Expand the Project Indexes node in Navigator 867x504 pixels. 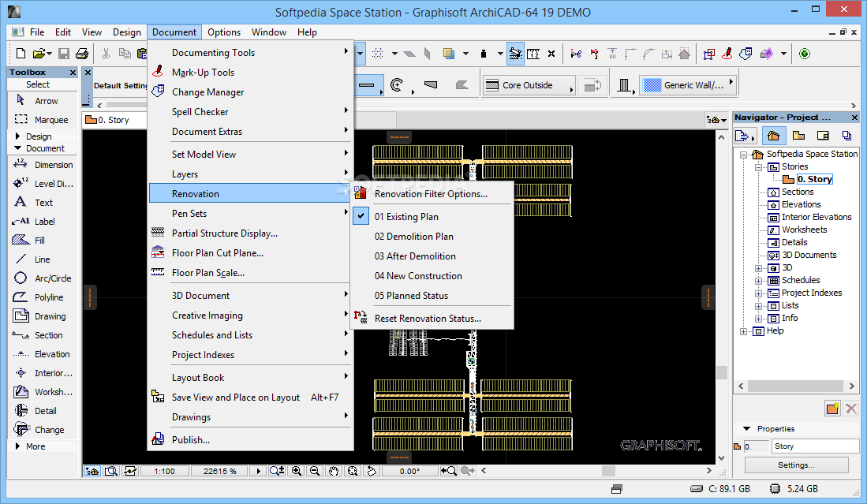click(x=759, y=293)
